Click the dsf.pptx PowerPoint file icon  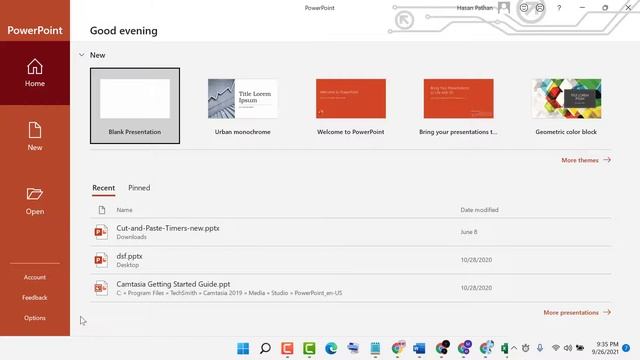(x=101, y=260)
